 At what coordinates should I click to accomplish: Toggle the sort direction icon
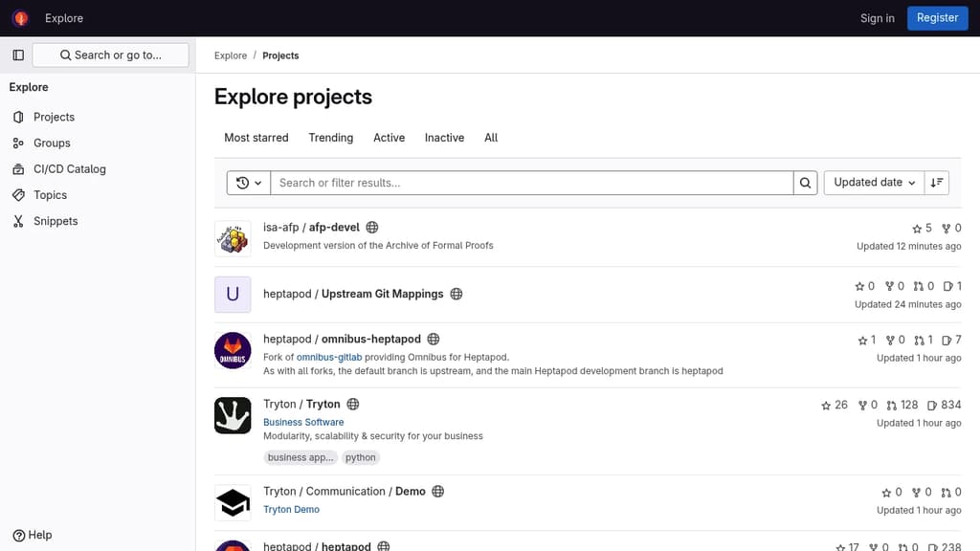coord(936,183)
